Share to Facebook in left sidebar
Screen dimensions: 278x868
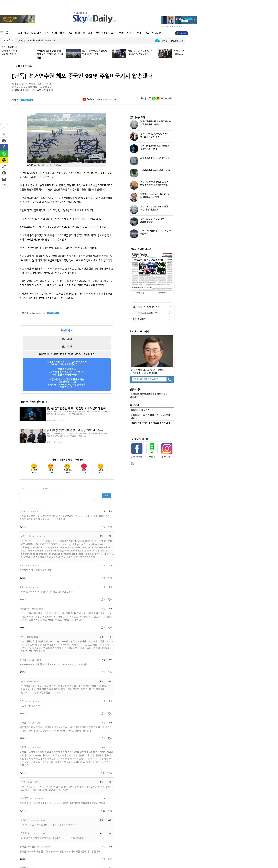coord(4,147)
